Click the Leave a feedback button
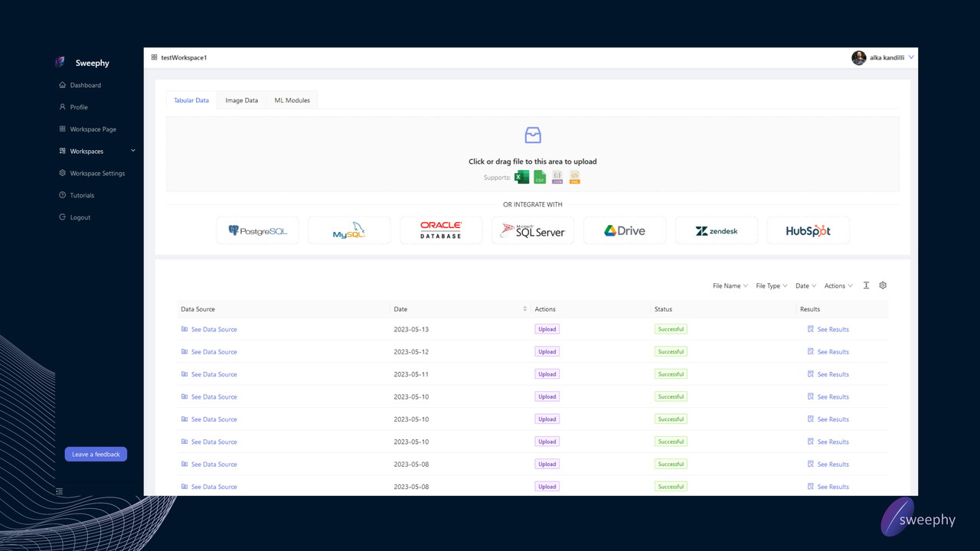 (x=96, y=455)
